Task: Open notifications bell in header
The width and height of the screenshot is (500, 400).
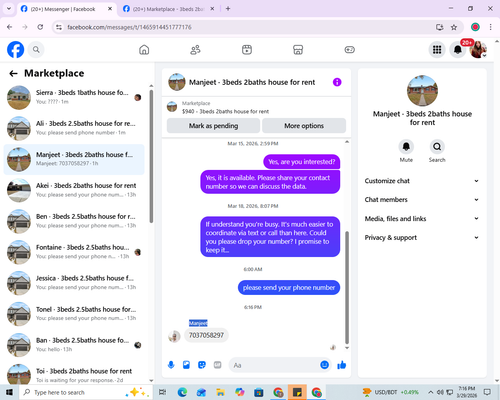Action: [x=458, y=50]
